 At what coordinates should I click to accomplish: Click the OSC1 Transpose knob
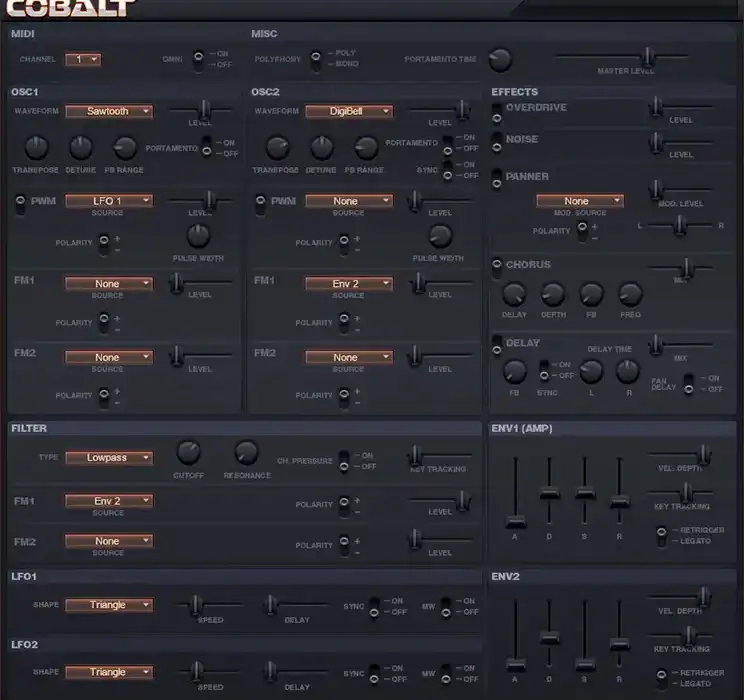coord(36,147)
